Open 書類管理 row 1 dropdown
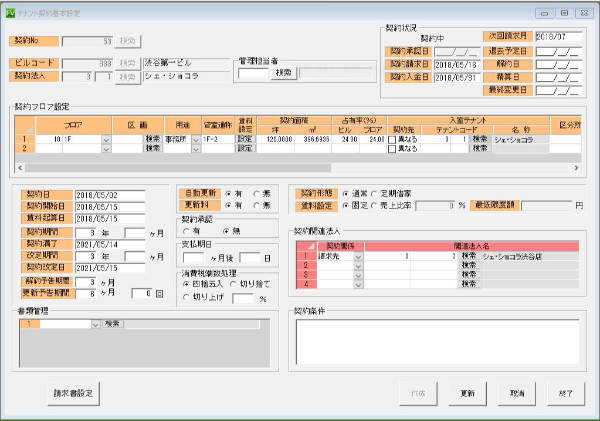Screen dimensions: 600x421 click(x=95, y=325)
